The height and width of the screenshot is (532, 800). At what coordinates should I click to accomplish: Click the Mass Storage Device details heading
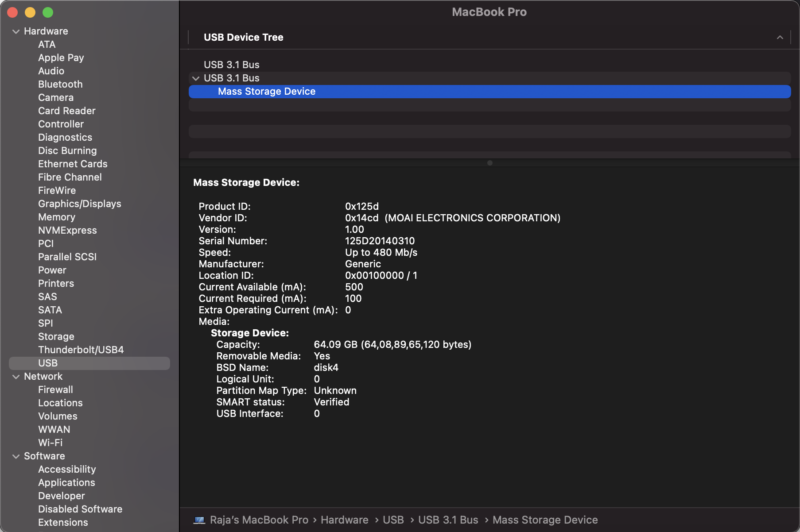pos(246,182)
